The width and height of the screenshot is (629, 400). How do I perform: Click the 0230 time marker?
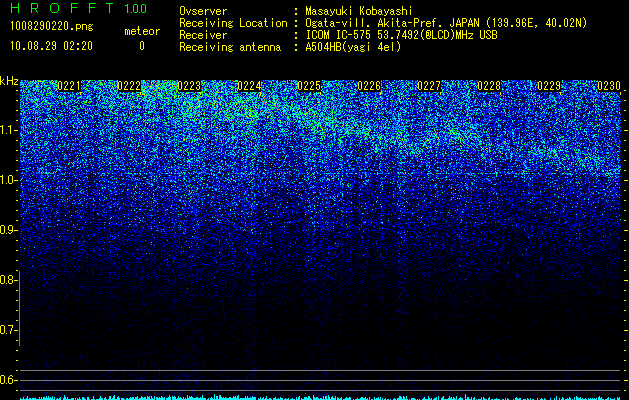click(x=609, y=86)
